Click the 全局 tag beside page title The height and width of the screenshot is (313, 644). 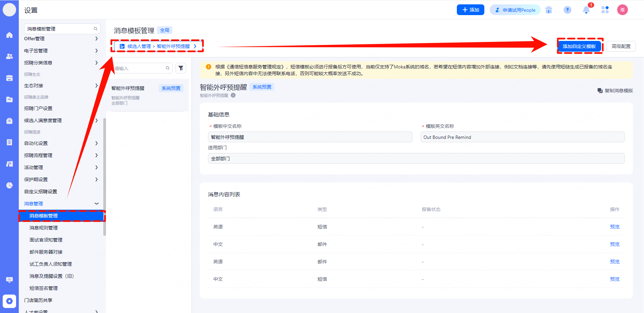pos(165,30)
